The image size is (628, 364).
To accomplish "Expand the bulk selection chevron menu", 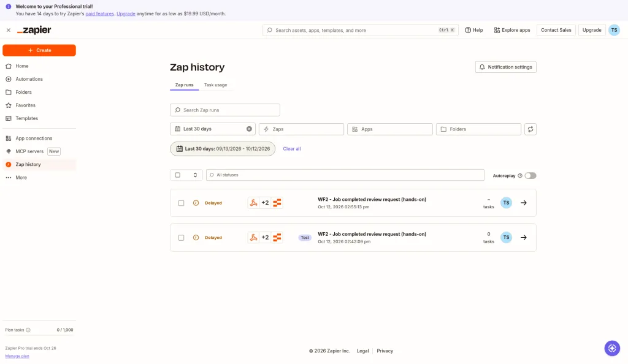I will (195, 175).
